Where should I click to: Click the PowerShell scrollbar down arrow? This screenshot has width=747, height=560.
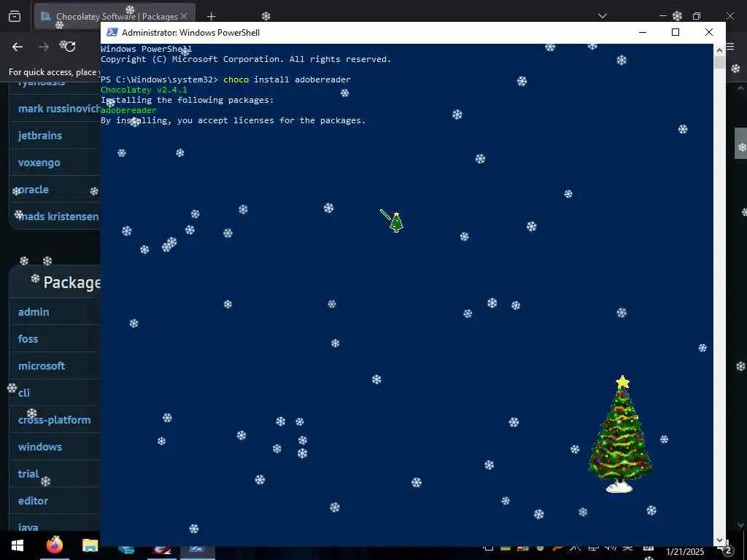719,540
